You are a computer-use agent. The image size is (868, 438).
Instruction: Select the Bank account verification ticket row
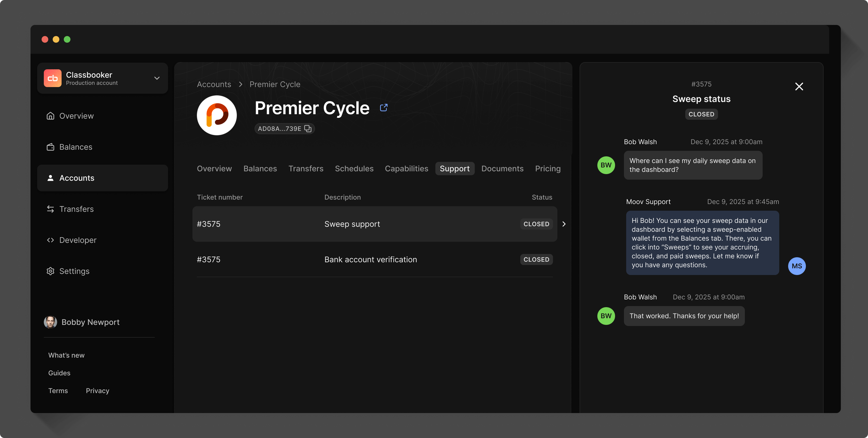pos(371,259)
